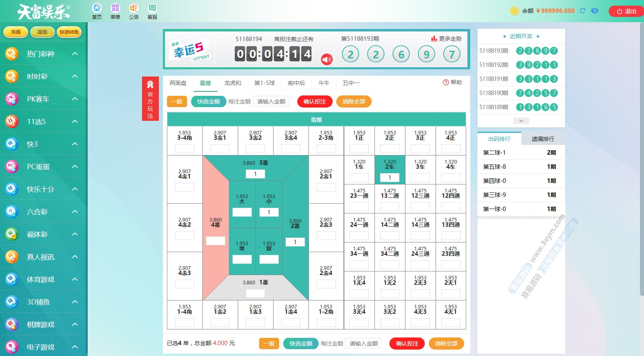Screen dimensions: 644x356
Task: Click the top 确认投注 confirm bet button
Action: pyautogui.click(x=315, y=101)
